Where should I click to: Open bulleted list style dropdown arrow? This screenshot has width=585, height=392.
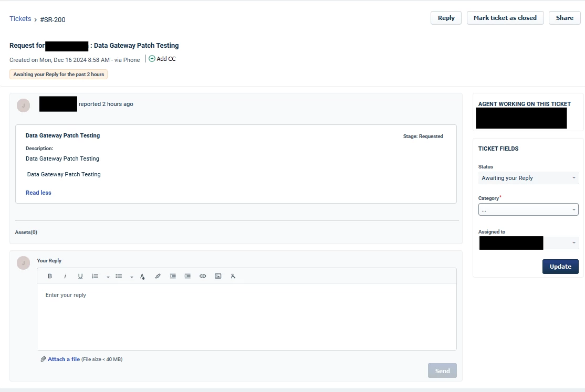click(x=132, y=277)
